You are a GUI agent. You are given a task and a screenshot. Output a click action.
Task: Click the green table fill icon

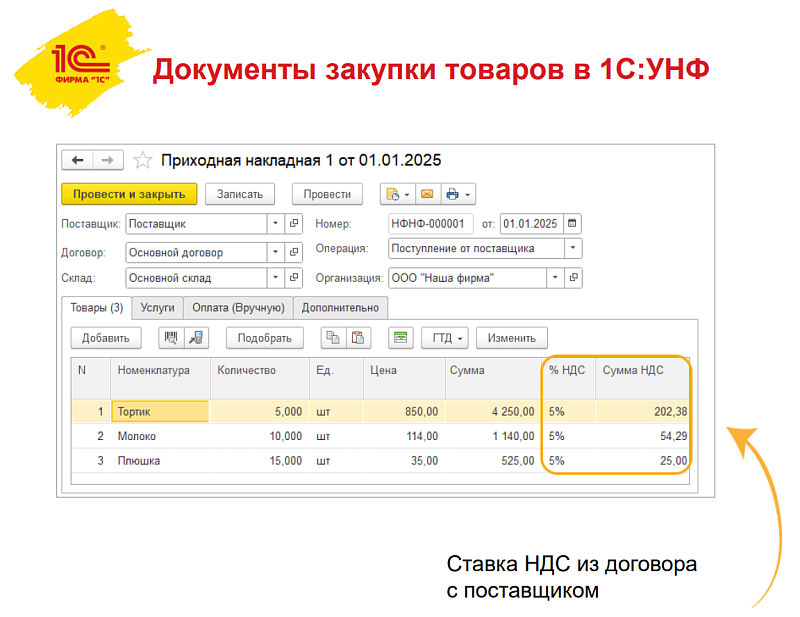click(x=401, y=338)
